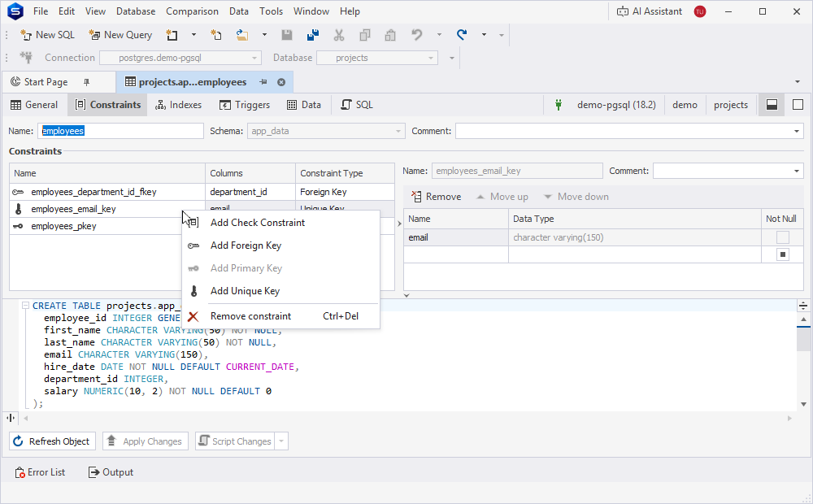The image size is (813, 504).
Task: Open the Undo history dropdown arrow
Action: click(439, 35)
